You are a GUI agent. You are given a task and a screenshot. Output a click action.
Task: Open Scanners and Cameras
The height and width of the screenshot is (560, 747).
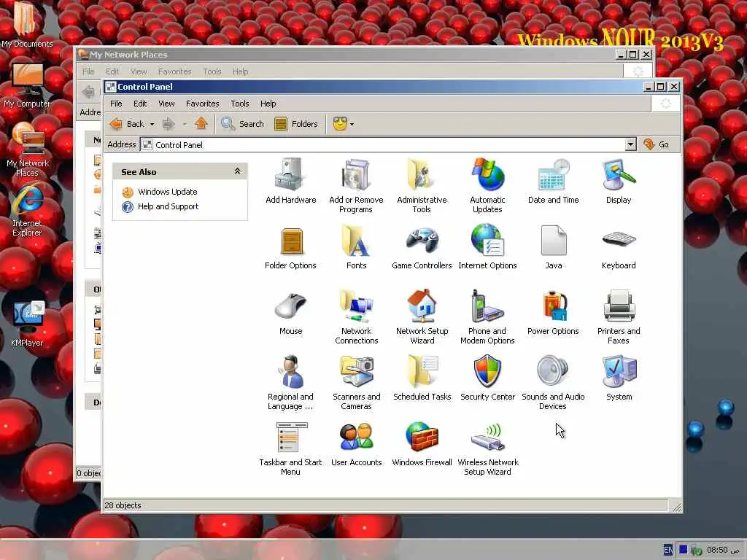[x=356, y=382]
